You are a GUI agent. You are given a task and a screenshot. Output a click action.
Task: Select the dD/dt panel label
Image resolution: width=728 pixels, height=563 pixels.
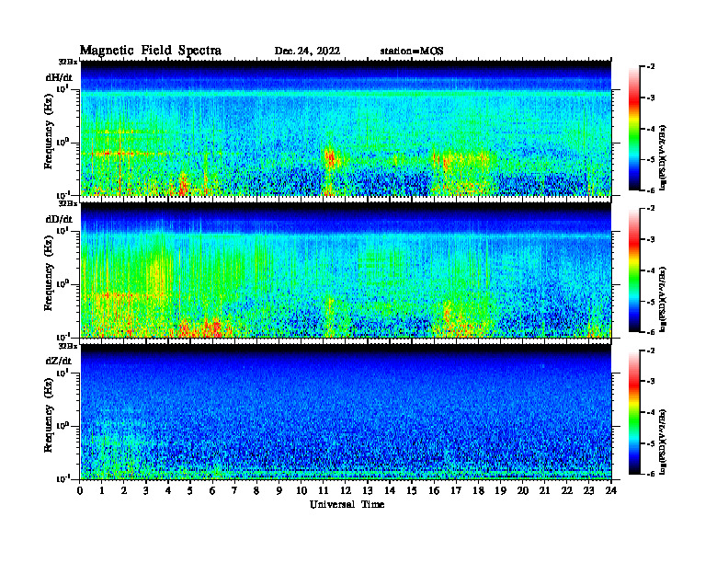(59, 219)
